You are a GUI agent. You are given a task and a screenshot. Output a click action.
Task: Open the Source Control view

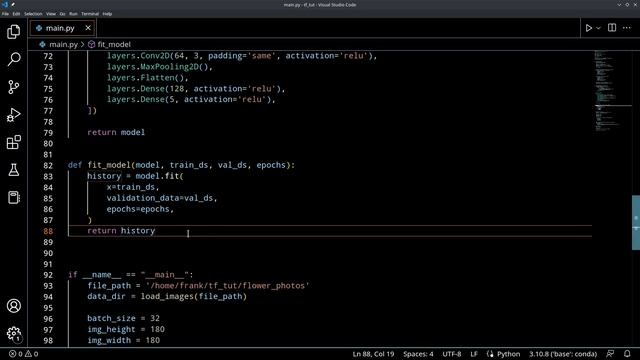coord(13,87)
